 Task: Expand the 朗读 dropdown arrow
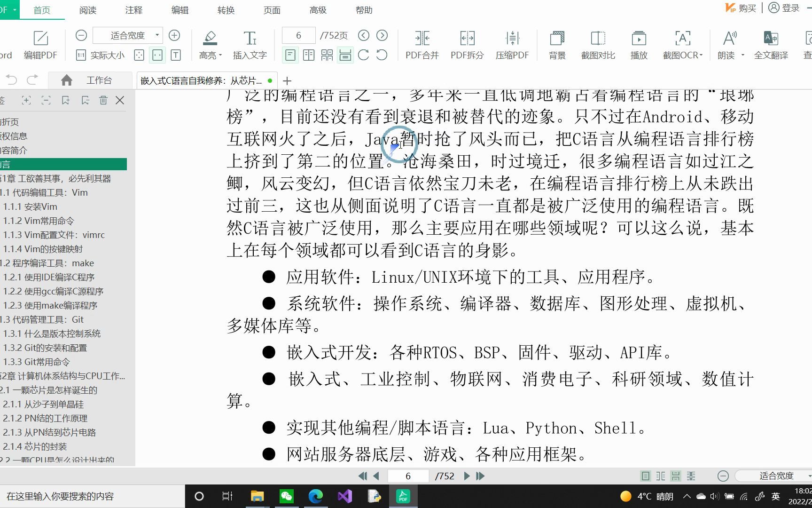(x=743, y=56)
